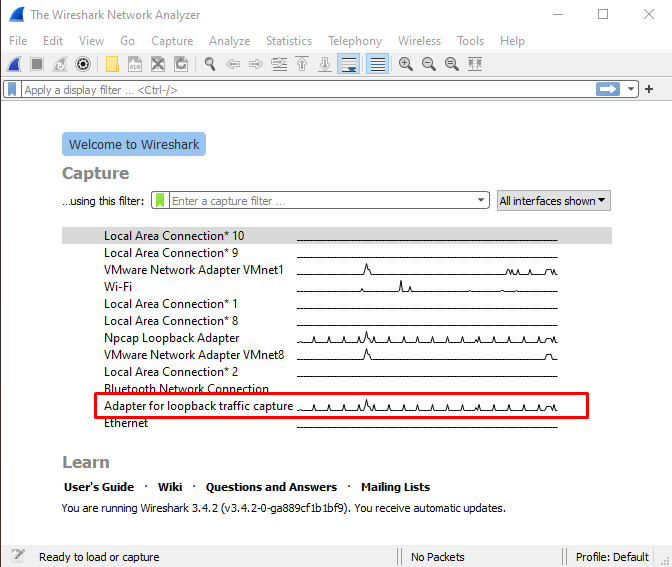Select VMware Network Adapter VMnet1 interface
The height and width of the screenshot is (567, 672).
337,270
